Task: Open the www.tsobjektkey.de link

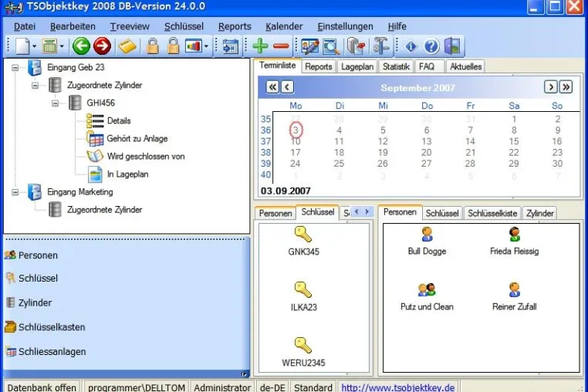Action: click(398, 387)
